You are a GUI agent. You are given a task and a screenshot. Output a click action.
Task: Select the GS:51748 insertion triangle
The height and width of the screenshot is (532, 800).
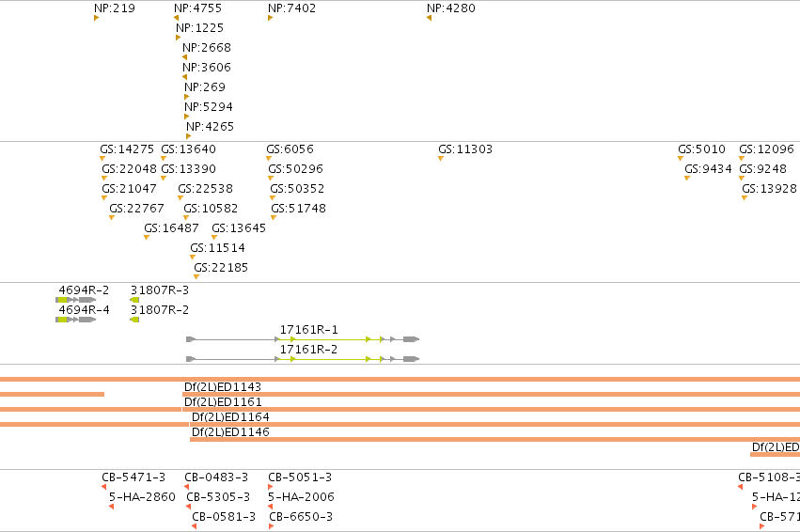(x=274, y=218)
